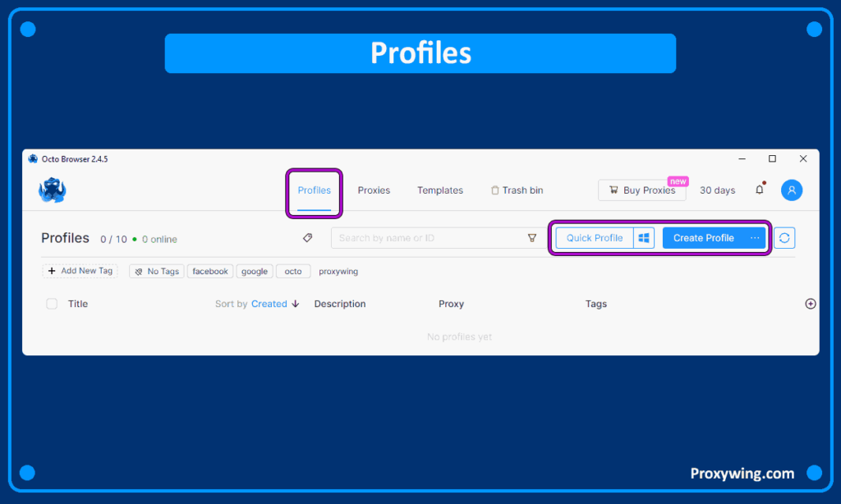
Task: Open the Templates tab
Action: pyautogui.click(x=439, y=190)
